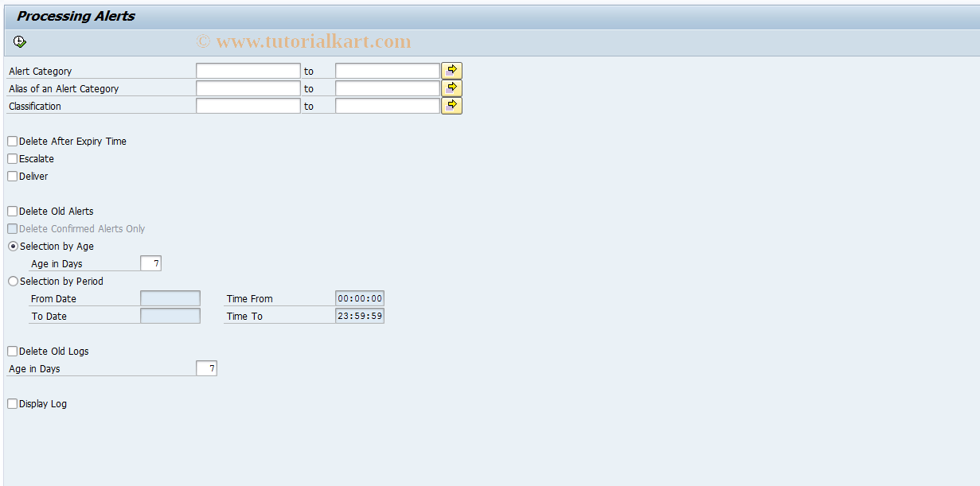
Task: Click the Time To label
Action: (x=244, y=317)
